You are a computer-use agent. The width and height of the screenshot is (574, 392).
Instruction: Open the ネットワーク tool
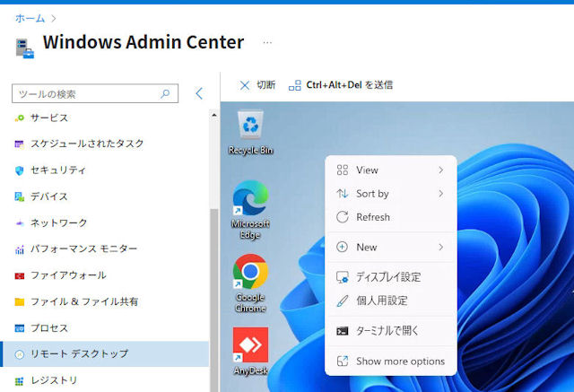click(x=104, y=222)
